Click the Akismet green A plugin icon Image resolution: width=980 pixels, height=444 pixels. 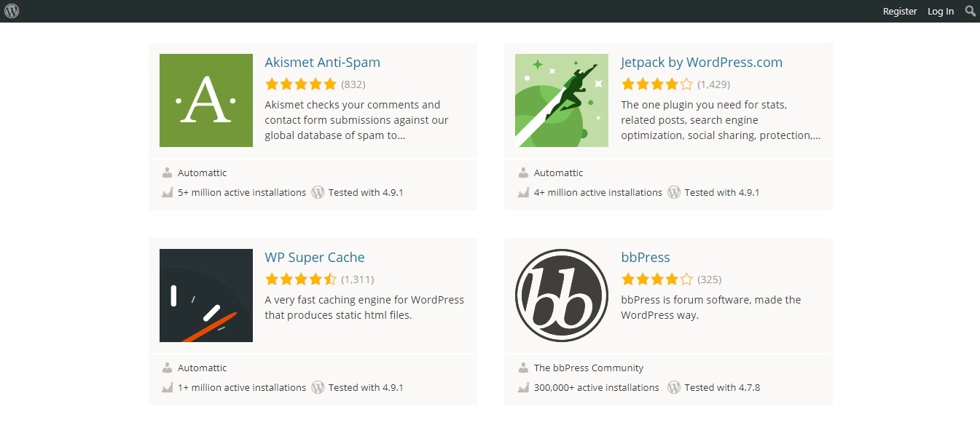[x=206, y=100]
